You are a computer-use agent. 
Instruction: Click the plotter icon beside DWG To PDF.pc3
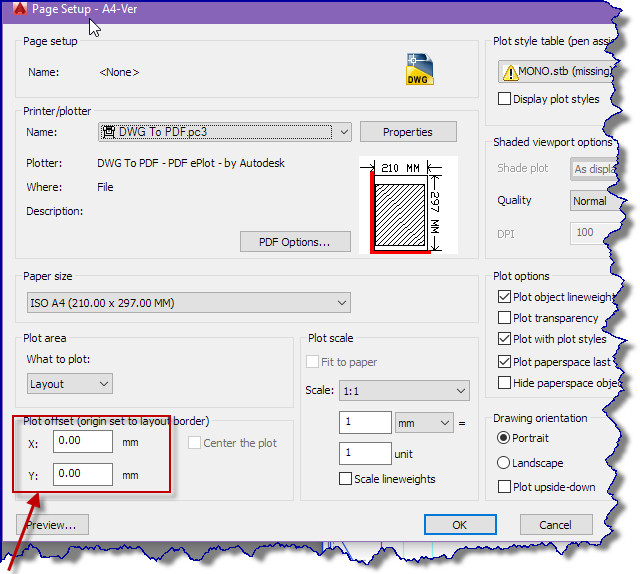tap(109, 132)
